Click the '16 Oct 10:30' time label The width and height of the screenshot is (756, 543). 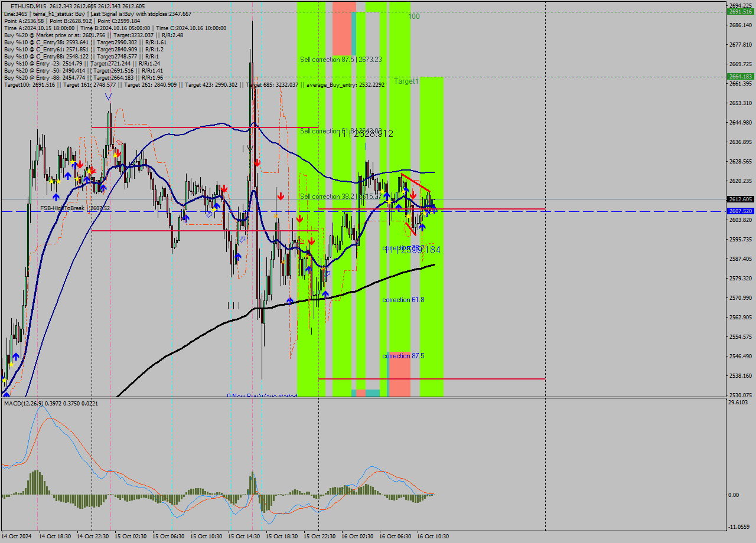433,537
